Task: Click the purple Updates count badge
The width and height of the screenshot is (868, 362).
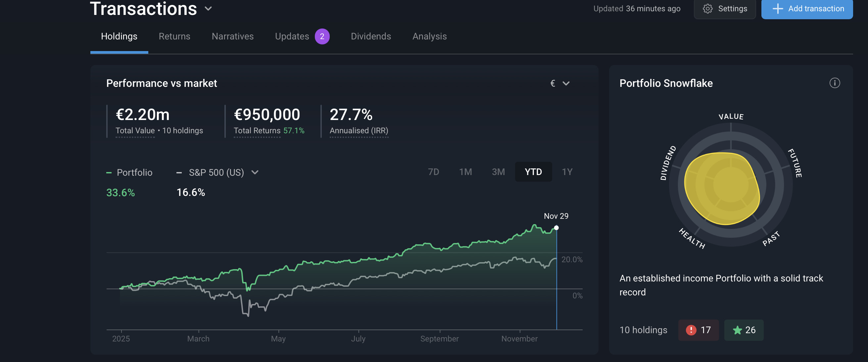Action: pyautogui.click(x=322, y=36)
